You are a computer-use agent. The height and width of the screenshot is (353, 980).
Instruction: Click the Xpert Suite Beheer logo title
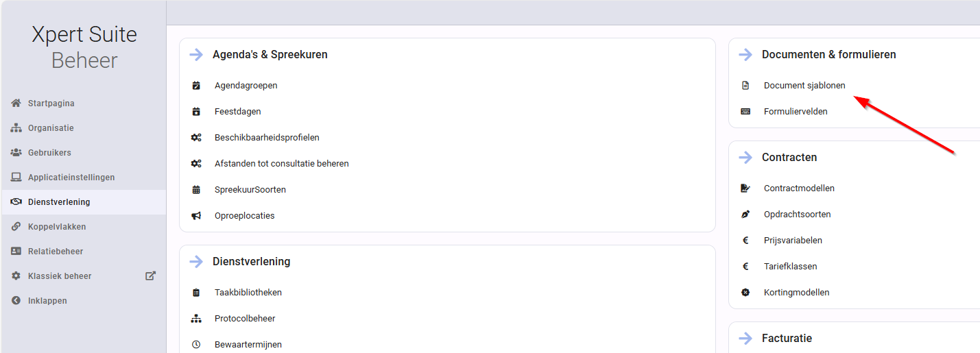[84, 47]
